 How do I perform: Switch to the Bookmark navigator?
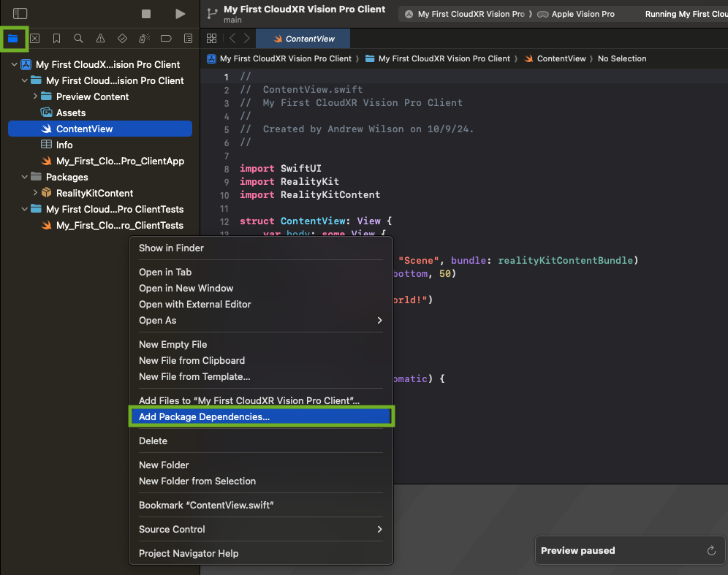click(x=56, y=39)
